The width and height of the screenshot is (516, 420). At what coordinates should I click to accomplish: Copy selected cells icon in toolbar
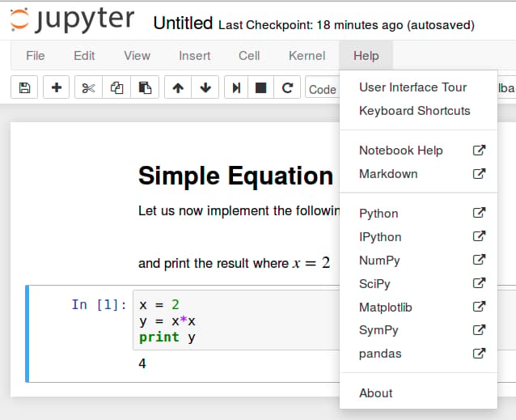pyautogui.click(x=116, y=87)
